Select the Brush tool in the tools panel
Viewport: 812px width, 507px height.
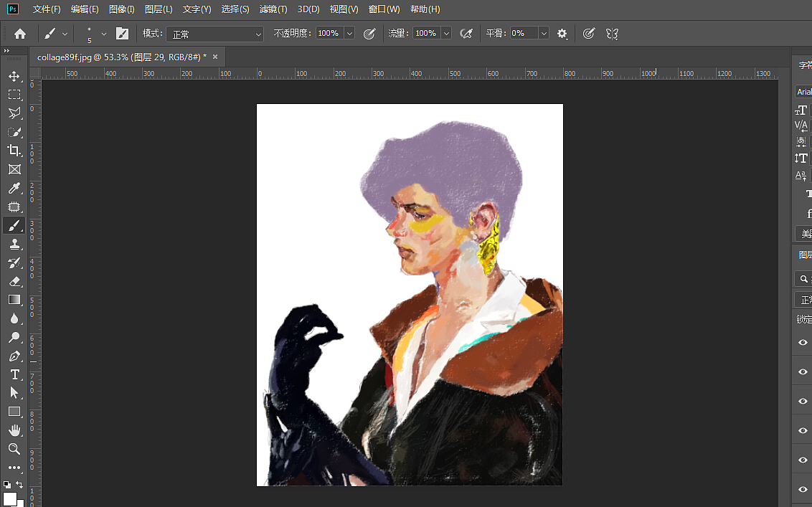pos(14,225)
